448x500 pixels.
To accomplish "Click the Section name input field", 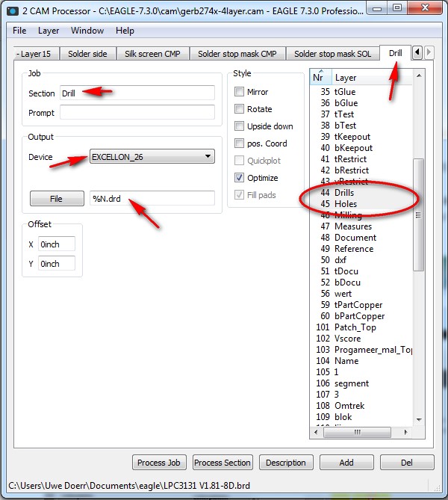I will 137,93.
